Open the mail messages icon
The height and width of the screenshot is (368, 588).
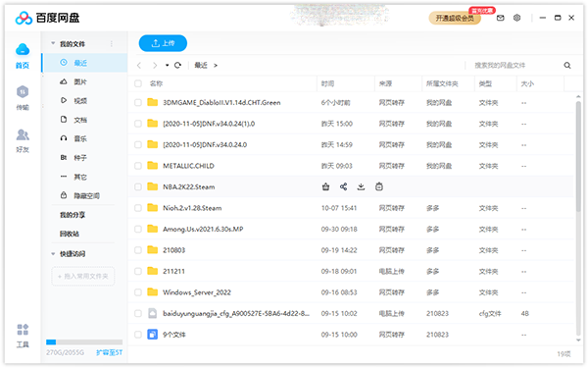[x=500, y=18]
